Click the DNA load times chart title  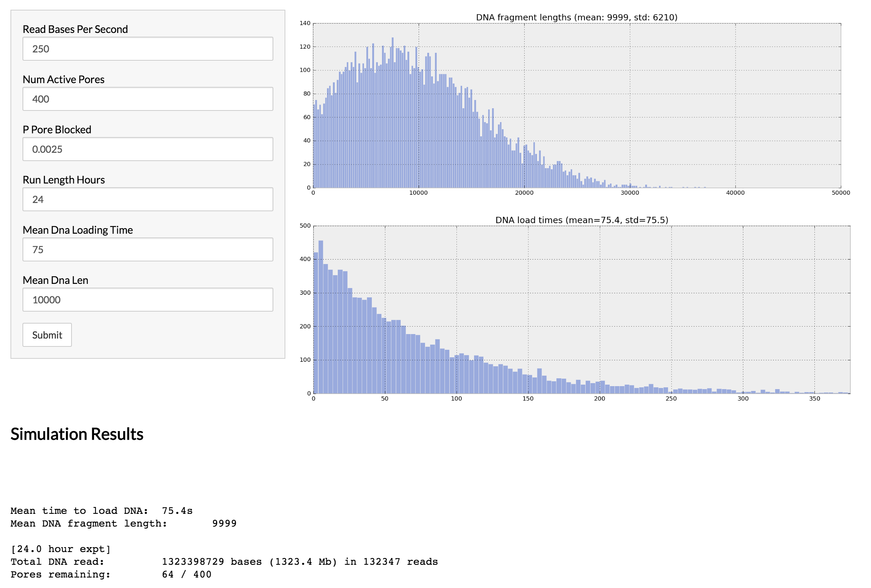click(x=583, y=220)
